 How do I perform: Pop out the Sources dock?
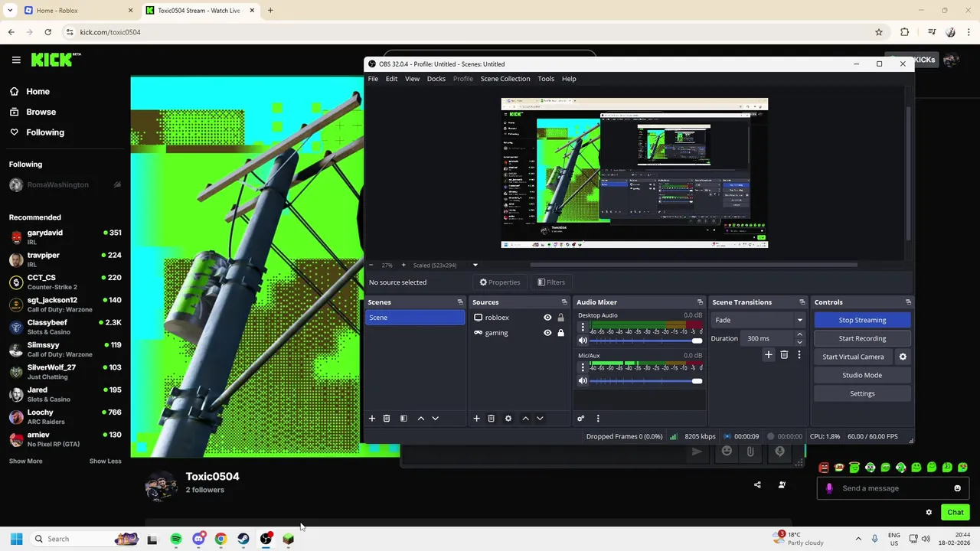click(x=564, y=302)
